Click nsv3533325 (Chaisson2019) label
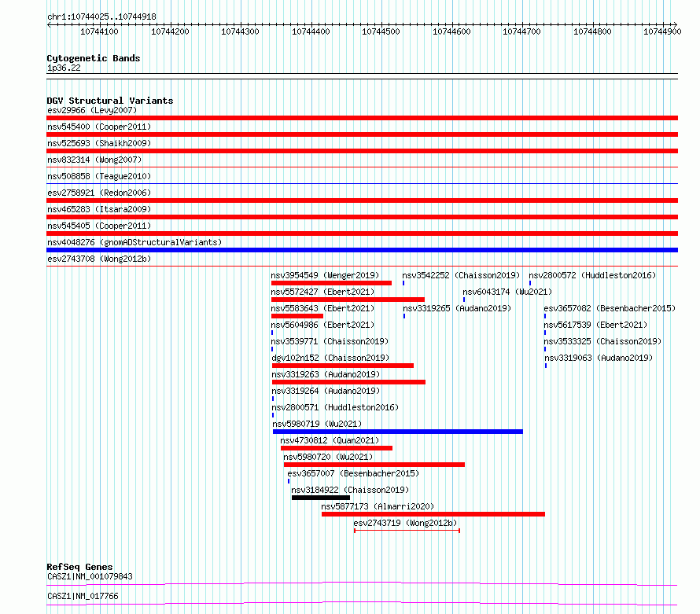700x614 pixels. [602, 341]
